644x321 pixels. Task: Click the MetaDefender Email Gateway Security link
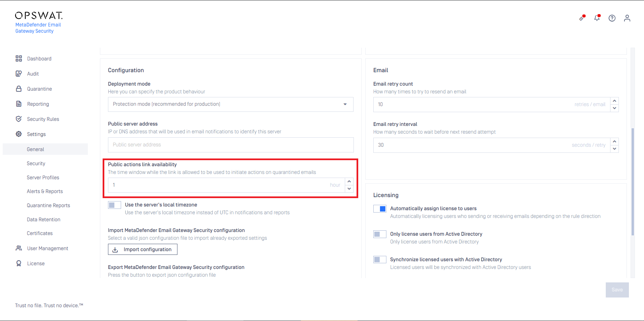pyautogui.click(x=38, y=28)
